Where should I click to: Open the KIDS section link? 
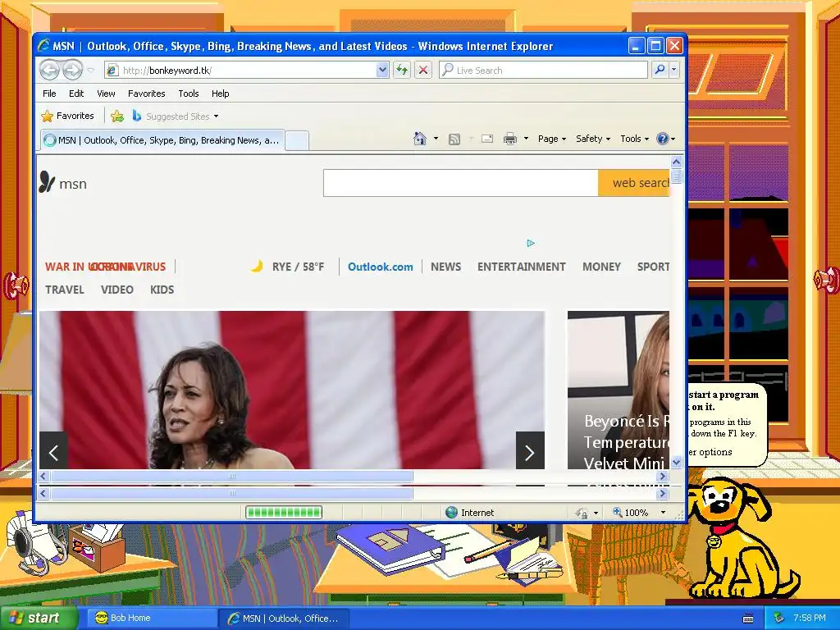click(162, 290)
